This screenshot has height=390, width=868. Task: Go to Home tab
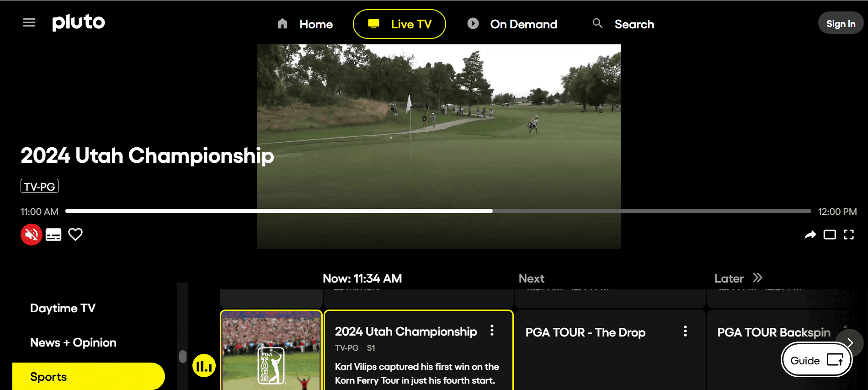(305, 24)
